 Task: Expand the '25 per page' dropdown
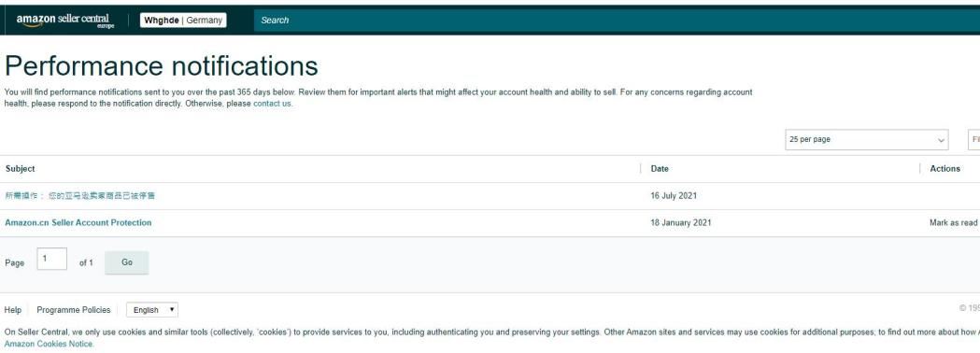point(866,140)
